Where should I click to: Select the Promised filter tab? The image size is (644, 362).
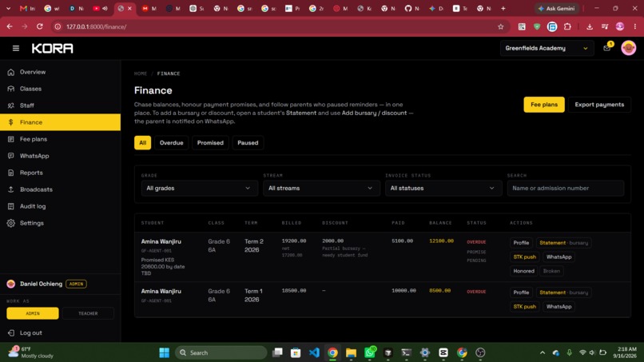[x=210, y=142]
